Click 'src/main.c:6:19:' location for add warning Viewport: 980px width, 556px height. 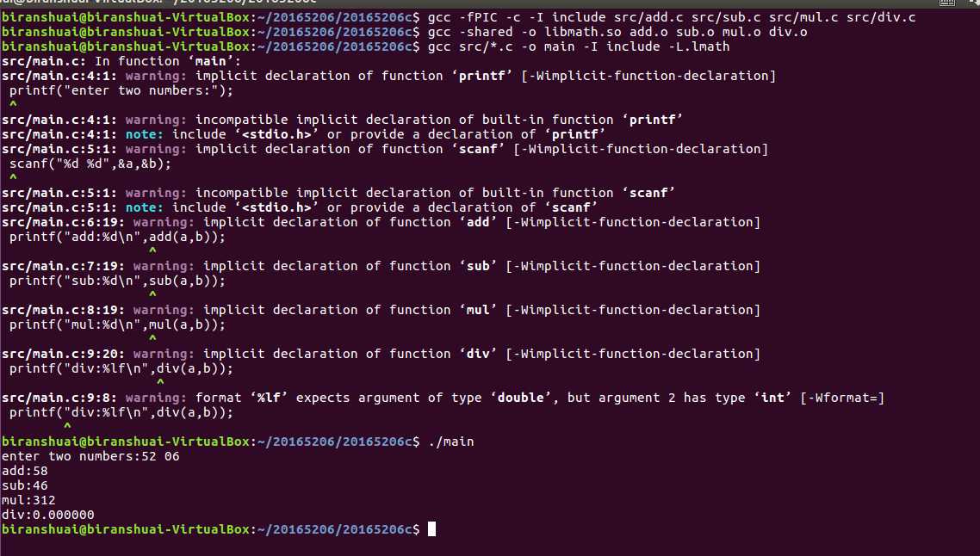pos(63,222)
